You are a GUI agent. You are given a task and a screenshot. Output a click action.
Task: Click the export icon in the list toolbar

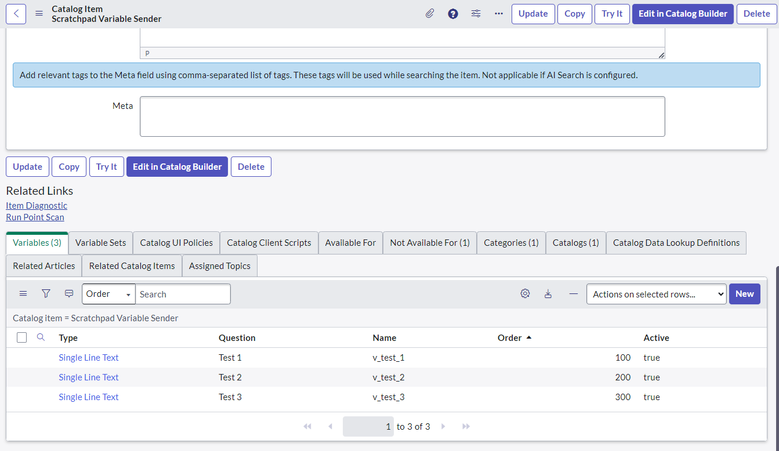pos(548,294)
